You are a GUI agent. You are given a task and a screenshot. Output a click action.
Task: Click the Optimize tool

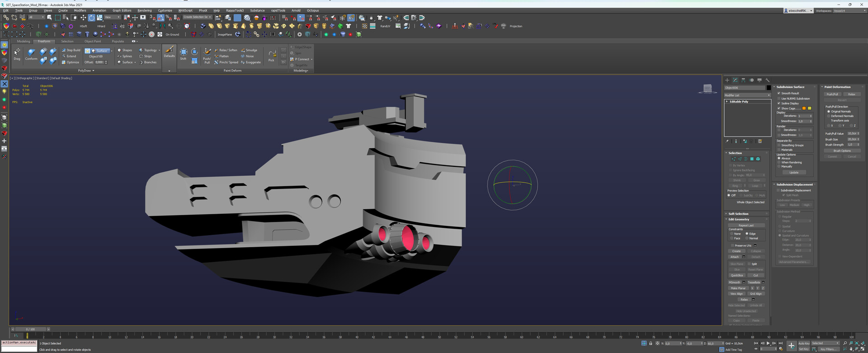(71, 62)
